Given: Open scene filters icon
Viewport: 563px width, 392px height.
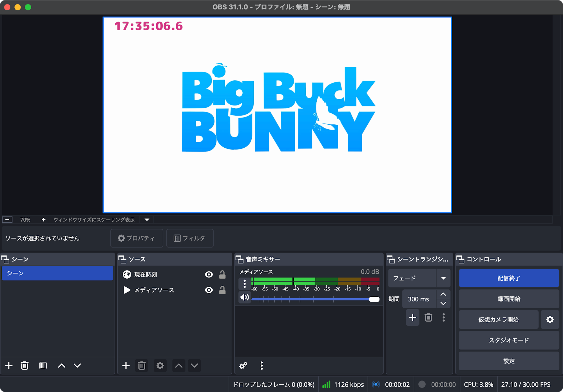Looking at the screenshot, I should click(x=43, y=366).
